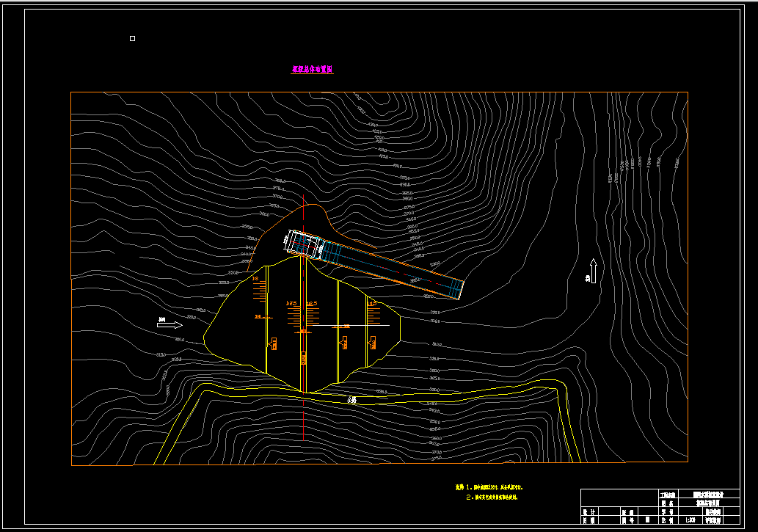The height and width of the screenshot is (532, 758).
Task: Select the right 12.5 slope label
Action: (x=312, y=304)
